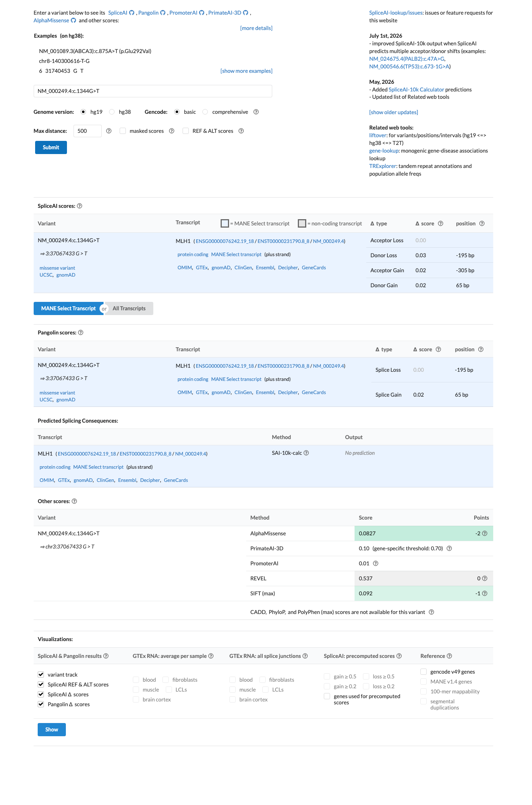
Task: Switch to All Transcripts tab
Action: click(x=129, y=308)
